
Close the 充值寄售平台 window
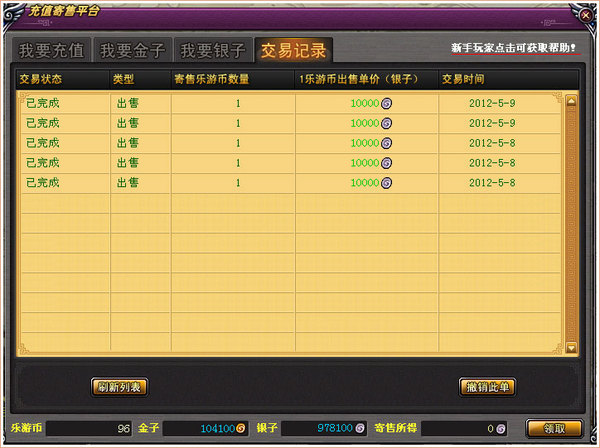(586, 14)
